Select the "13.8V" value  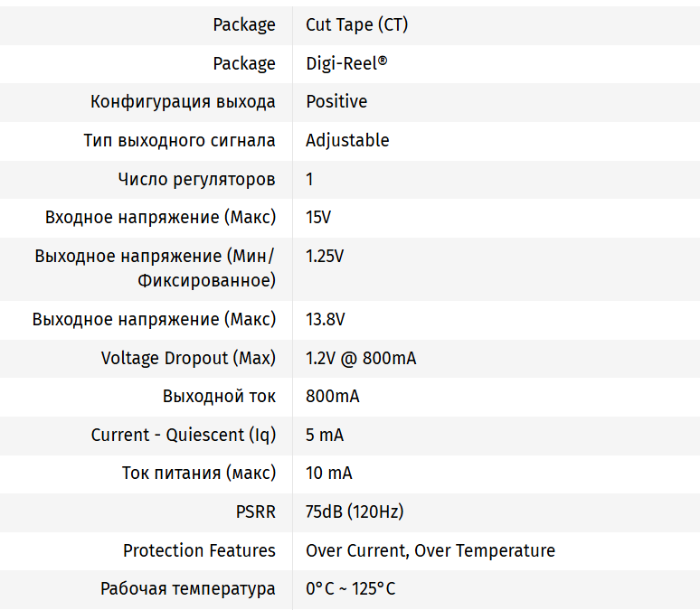click(326, 320)
